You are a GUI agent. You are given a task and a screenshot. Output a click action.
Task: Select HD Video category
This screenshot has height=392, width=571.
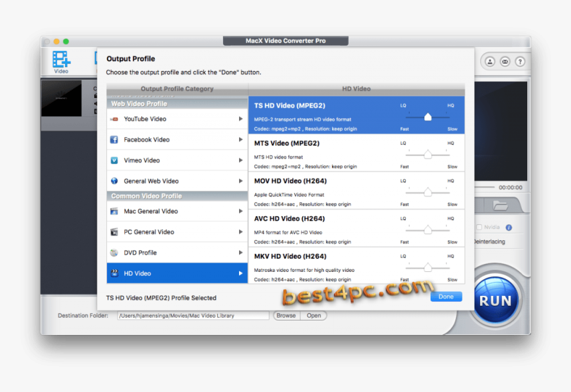click(177, 273)
